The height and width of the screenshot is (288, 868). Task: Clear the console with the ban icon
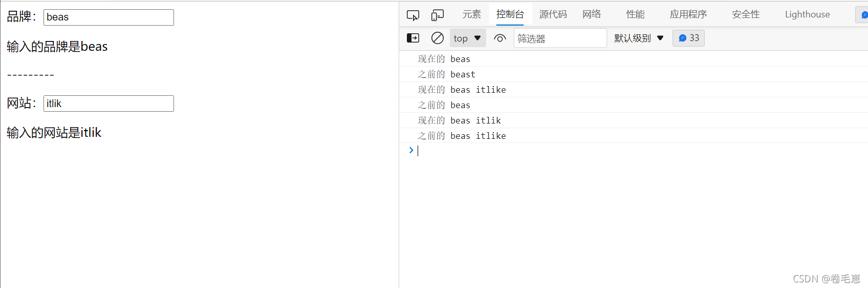(438, 38)
